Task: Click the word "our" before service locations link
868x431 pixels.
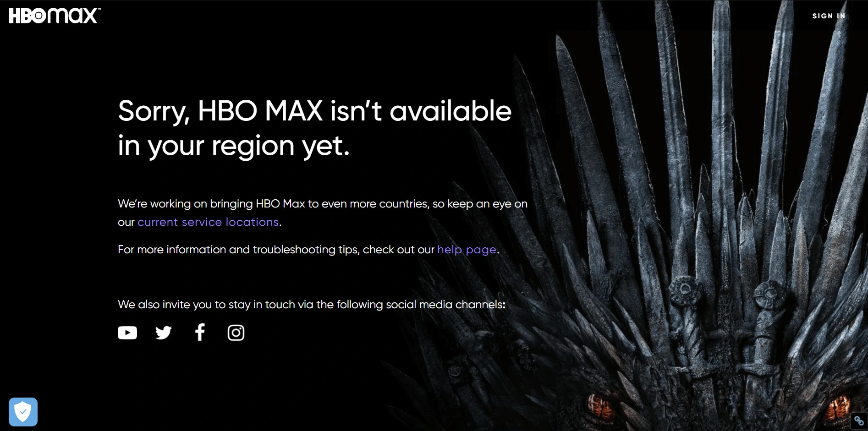Action: pyautogui.click(x=126, y=222)
